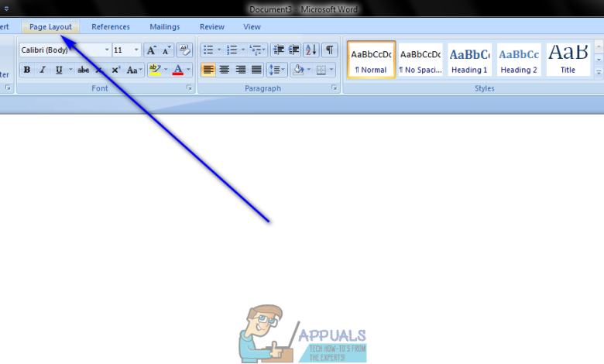Image resolution: width=604 pixels, height=364 pixels.
Task: Apply the text highlight color
Action: [x=155, y=70]
